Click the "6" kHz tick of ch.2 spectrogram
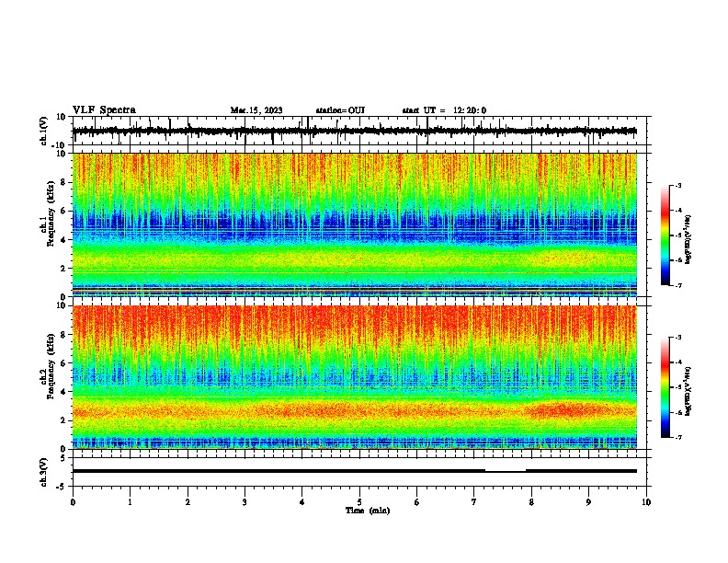 click(64, 362)
